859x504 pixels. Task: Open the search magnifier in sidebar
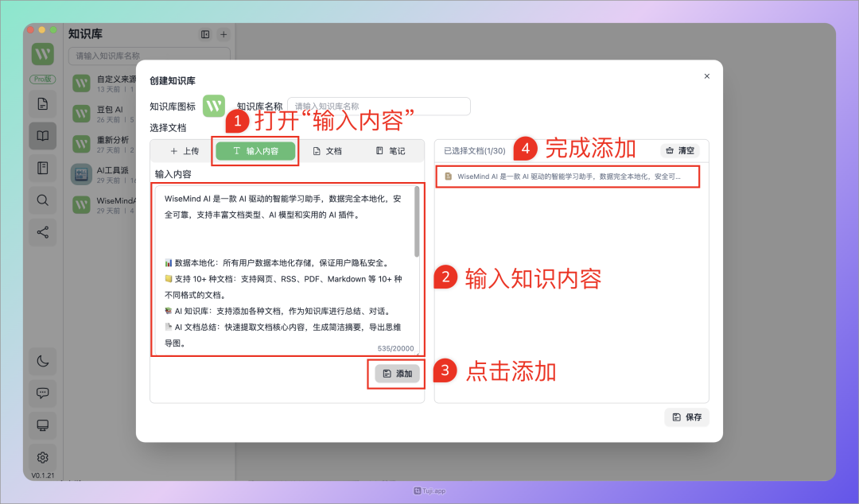(43, 200)
